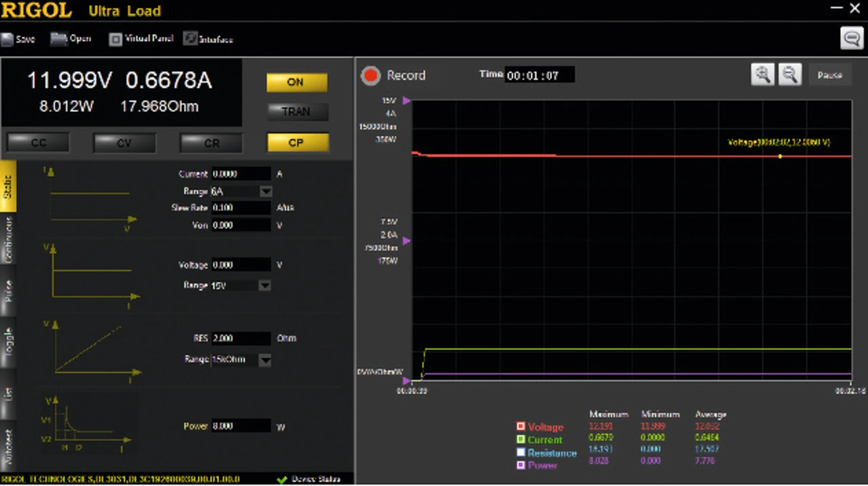Click the Power legend color box
This screenshot has width=868, height=486.
521,466
